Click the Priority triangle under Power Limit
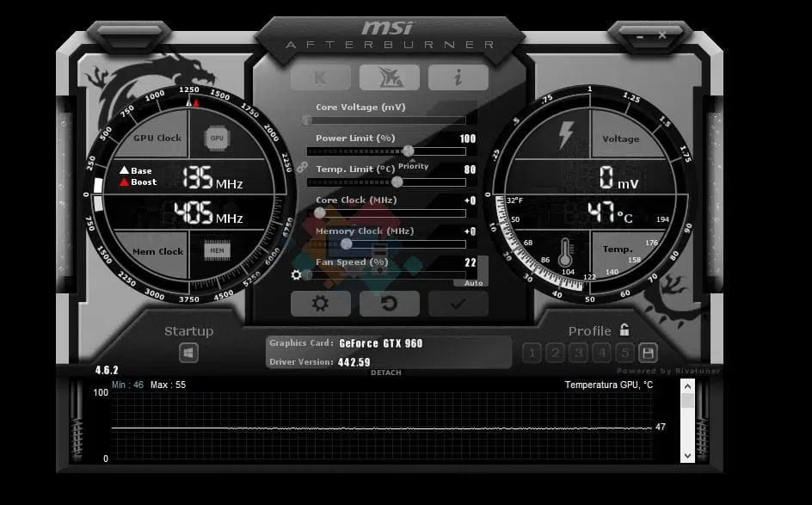The height and width of the screenshot is (505, 812). [413, 161]
